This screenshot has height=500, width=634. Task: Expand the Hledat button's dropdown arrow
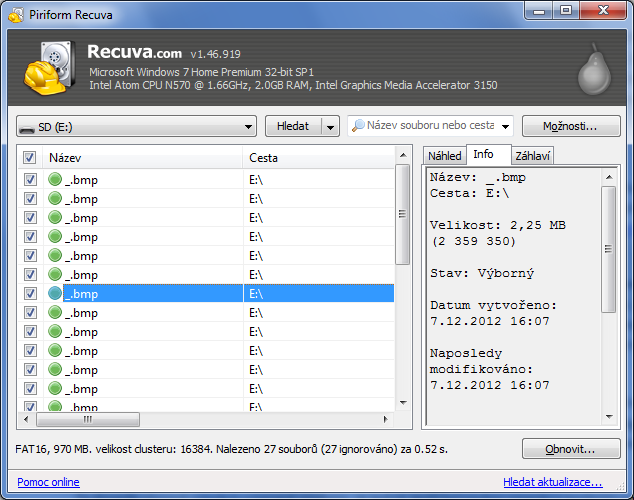point(330,127)
